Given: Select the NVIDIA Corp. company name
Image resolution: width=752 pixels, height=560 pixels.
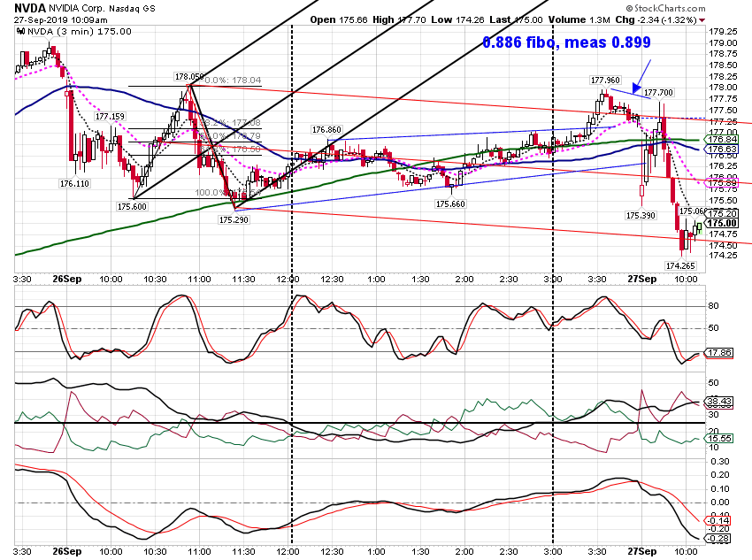Looking at the screenshot, I should coord(77,9).
